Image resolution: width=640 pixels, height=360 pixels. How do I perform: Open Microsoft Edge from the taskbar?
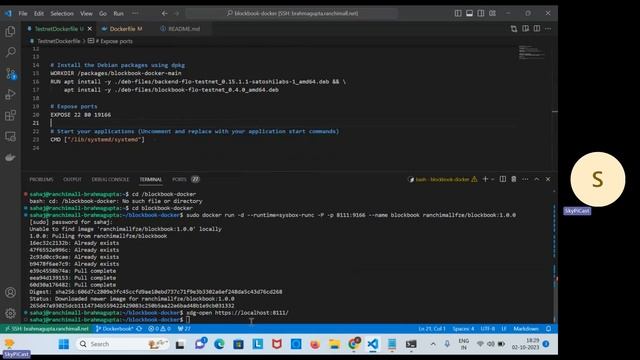(219, 344)
